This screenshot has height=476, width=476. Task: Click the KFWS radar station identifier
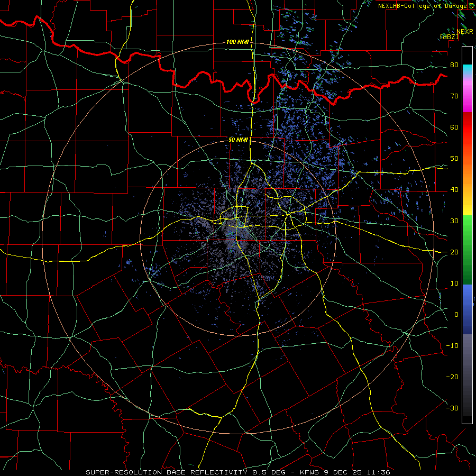coord(309,472)
